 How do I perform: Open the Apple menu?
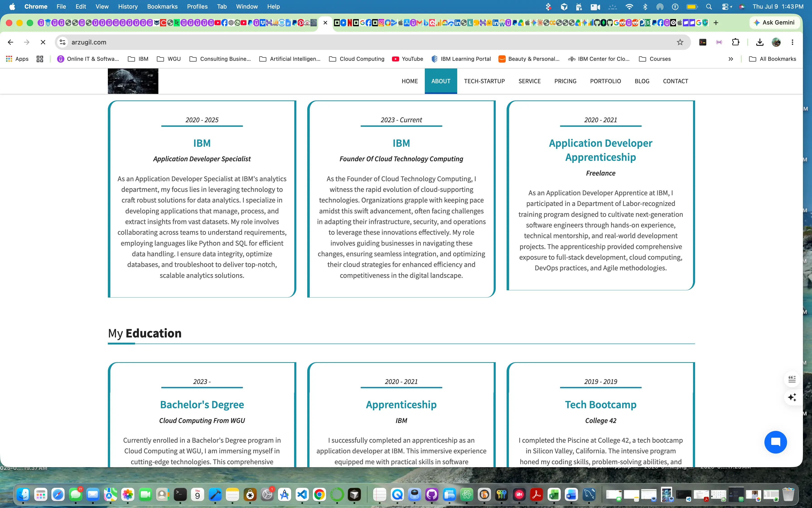pyautogui.click(x=12, y=6)
